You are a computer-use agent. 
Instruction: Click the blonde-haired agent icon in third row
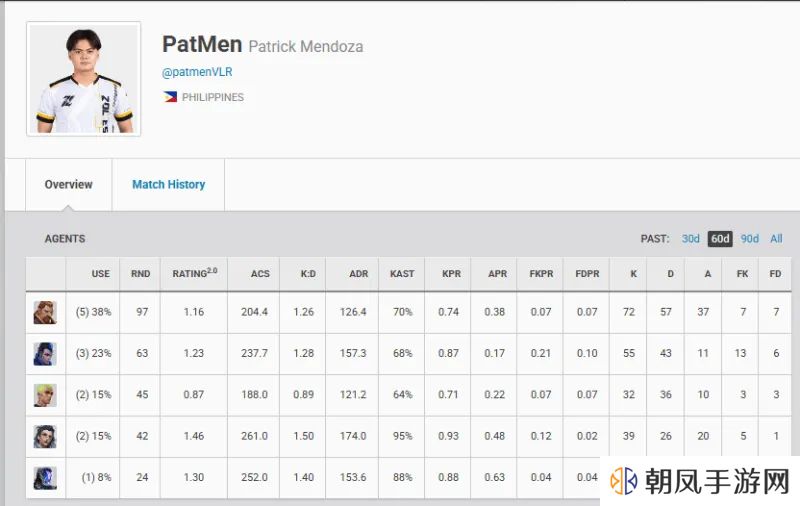(x=45, y=395)
